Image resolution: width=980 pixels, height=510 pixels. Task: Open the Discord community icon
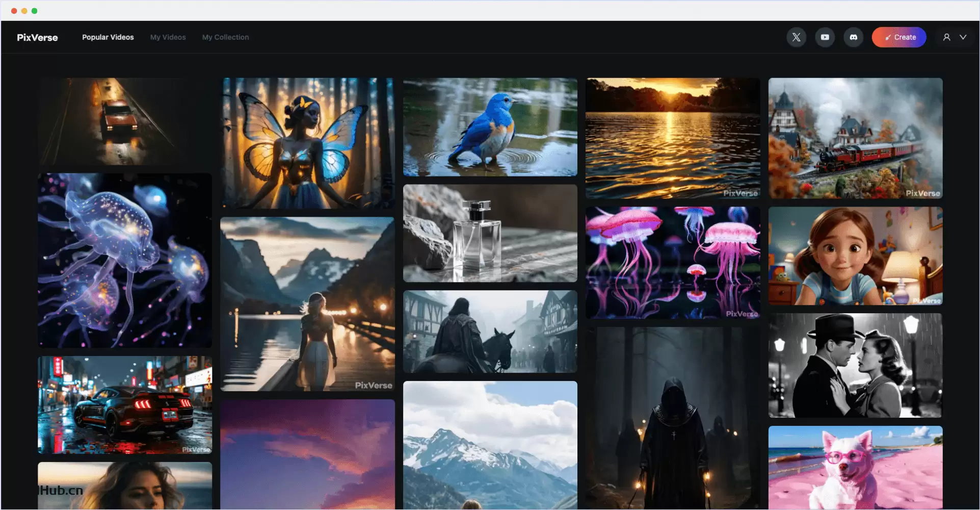click(853, 37)
